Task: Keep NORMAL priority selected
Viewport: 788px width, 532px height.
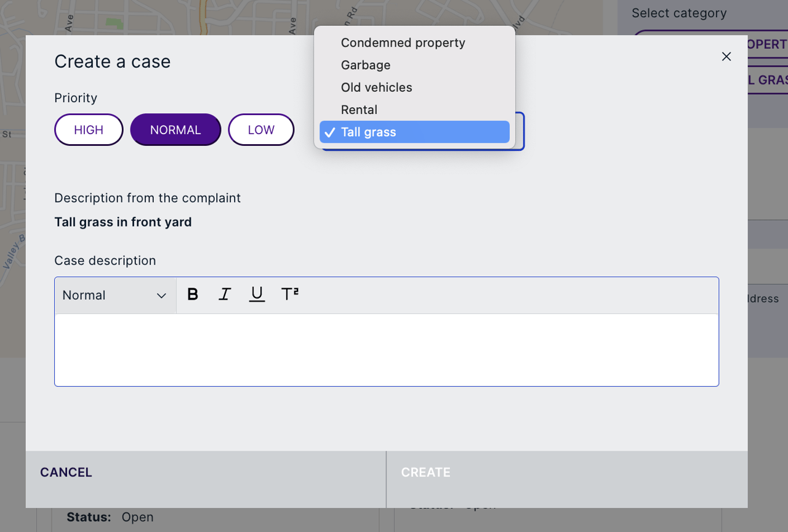Action: tap(175, 129)
